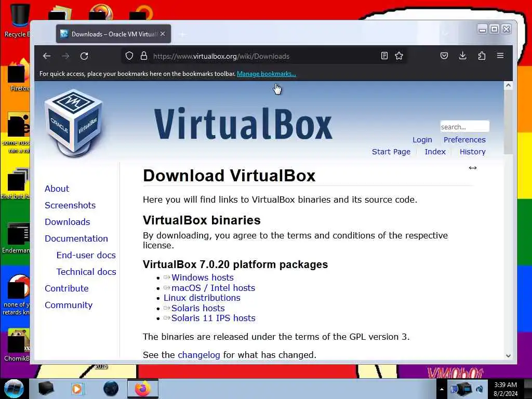Click the padlock site security icon
The width and height of the screenshot is (532, 399).
tap(144, 56)
